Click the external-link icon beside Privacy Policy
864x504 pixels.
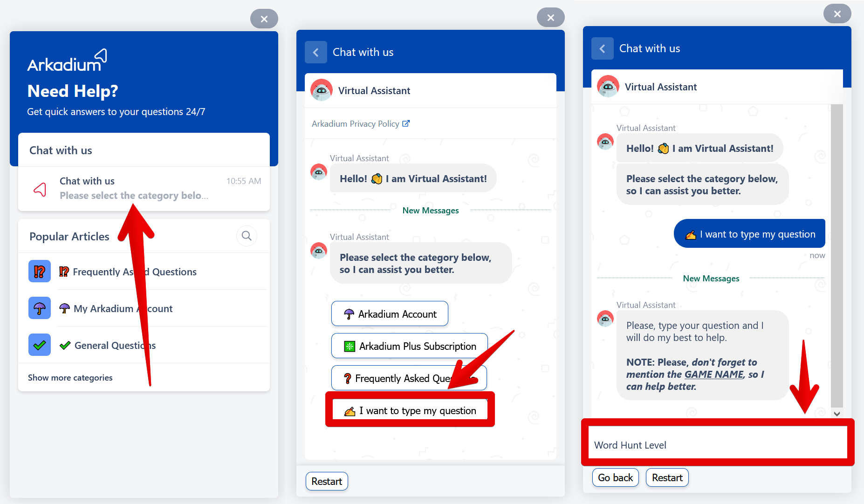click(406, 123)
